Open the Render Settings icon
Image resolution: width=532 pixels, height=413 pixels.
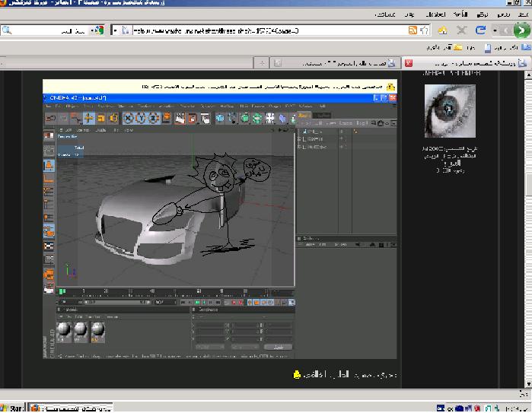205,119
